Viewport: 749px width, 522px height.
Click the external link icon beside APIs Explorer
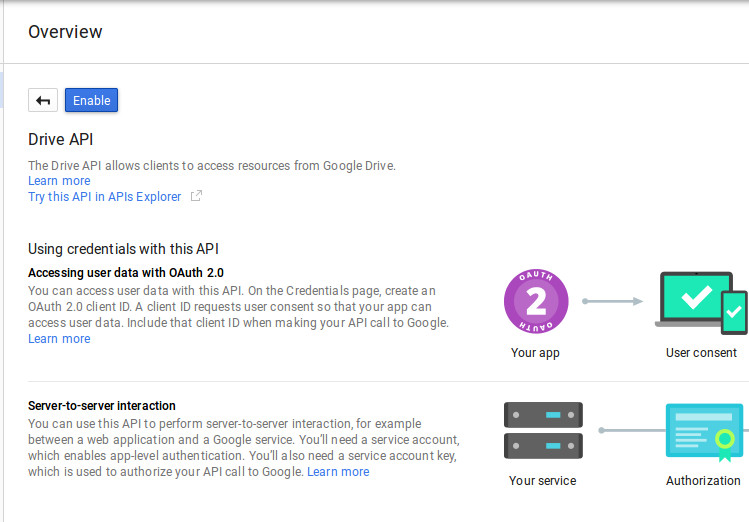point(196,196)
